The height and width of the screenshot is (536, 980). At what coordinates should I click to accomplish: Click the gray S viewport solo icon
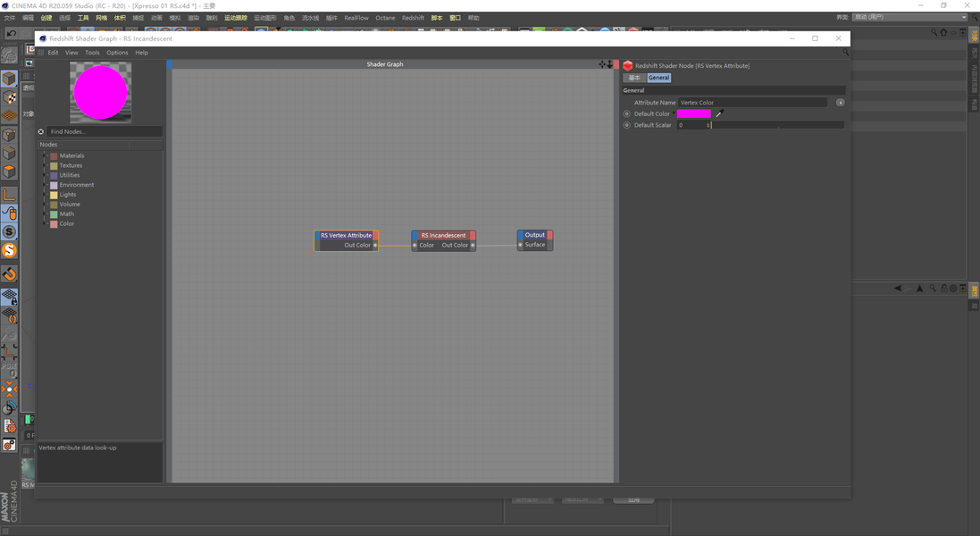(x=9, y=231)
